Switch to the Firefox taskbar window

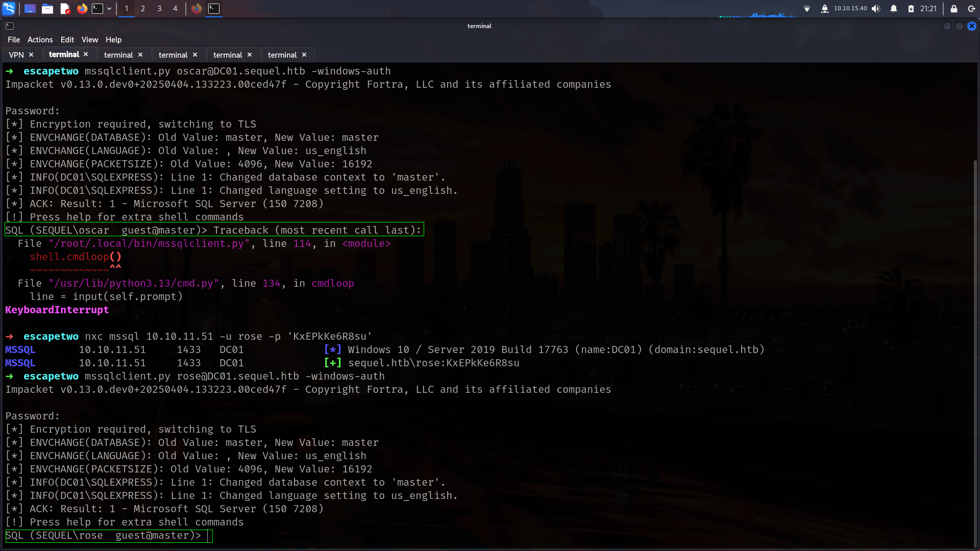(x=197, y=9)
